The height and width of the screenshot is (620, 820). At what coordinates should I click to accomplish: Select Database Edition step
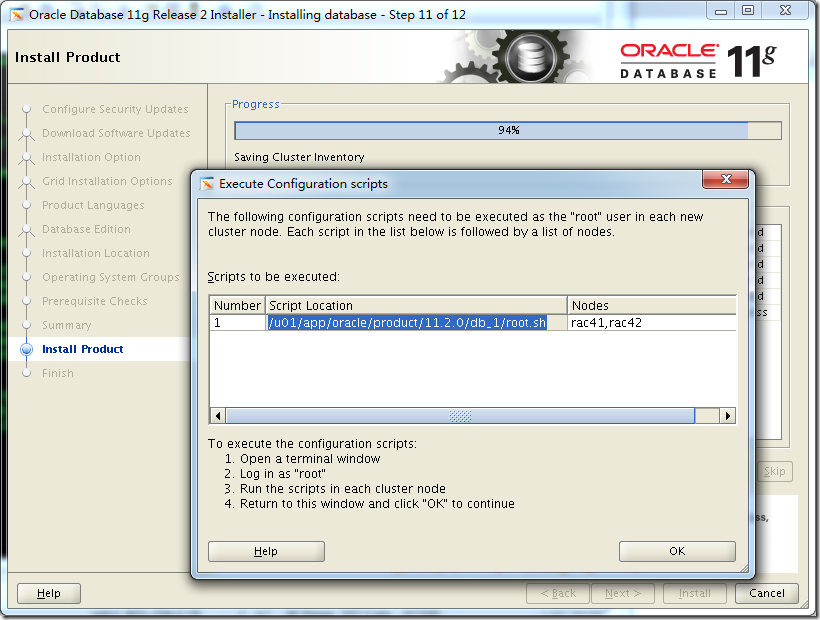coord(86,229)
